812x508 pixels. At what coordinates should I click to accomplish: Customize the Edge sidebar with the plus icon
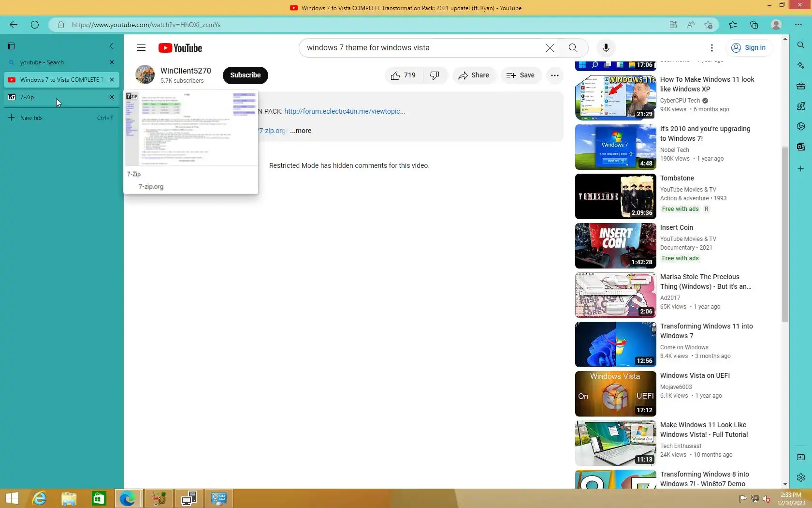801,169
